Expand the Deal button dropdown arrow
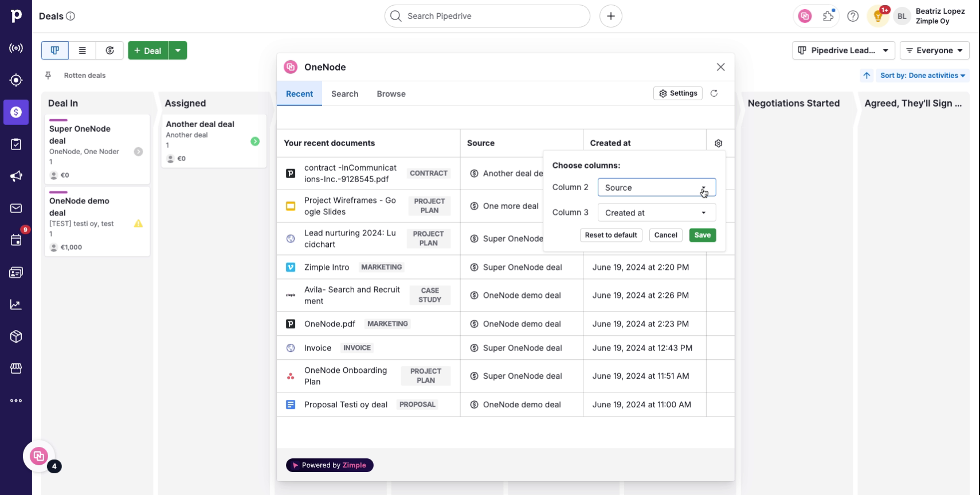Screen dimensions: 980x495 point(178,50)
